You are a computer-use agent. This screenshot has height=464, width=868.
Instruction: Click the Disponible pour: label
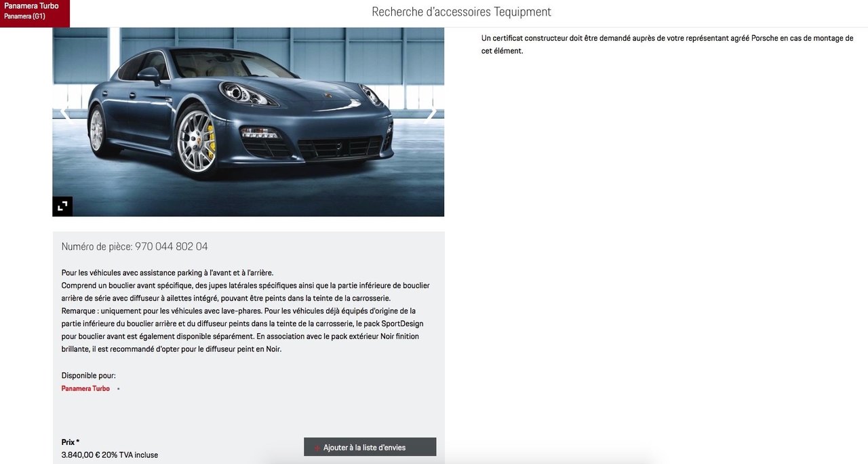coord(88,376)
